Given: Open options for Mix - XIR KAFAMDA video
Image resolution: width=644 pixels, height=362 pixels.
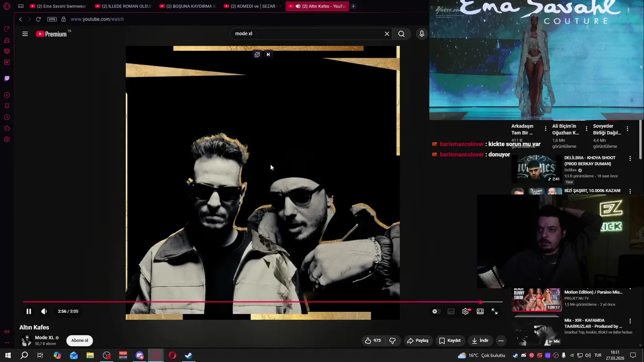Looking at the screenshot, I should point(630,321).
